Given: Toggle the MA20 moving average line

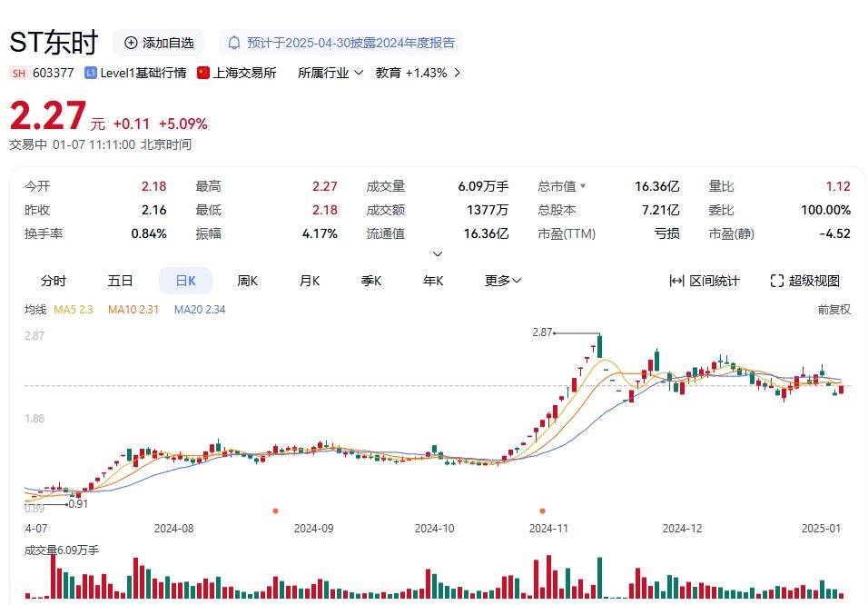Looking at the screenshot, I should 200,310.
